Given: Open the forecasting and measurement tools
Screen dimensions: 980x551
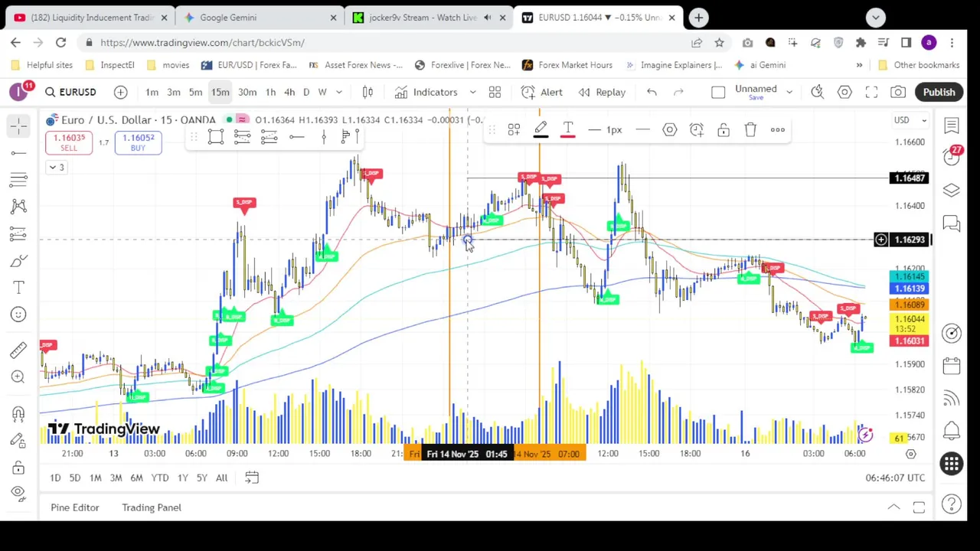Looking at the screenshot, I should coord(18,233).
